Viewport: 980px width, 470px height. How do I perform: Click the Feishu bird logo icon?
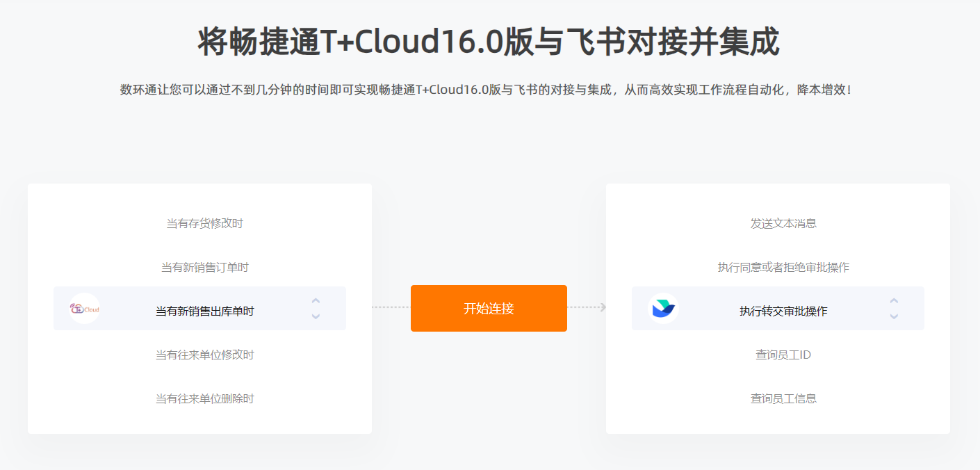[x=663, y=309]
